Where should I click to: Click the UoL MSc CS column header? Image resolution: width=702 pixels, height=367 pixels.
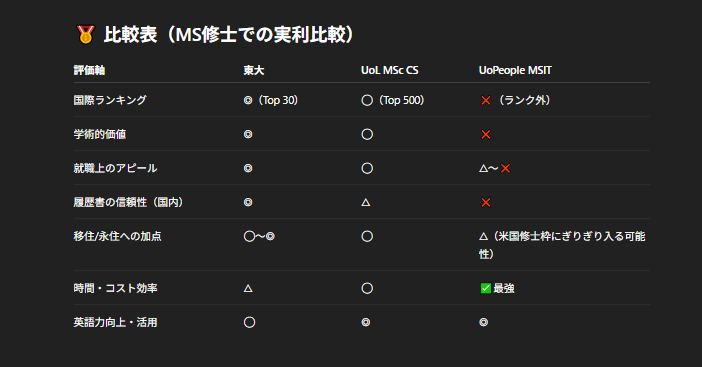point(390,70)
